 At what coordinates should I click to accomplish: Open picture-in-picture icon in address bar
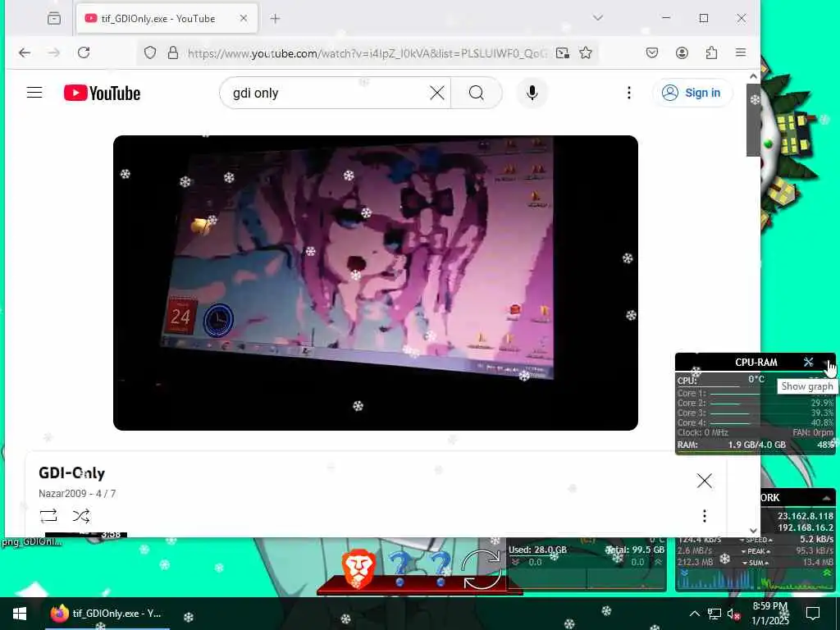563,52
